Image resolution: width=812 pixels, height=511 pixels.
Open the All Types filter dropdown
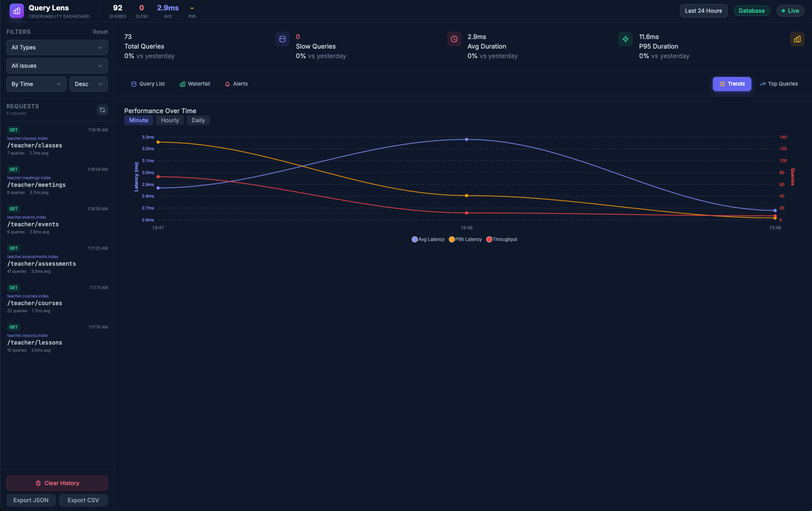57,47
